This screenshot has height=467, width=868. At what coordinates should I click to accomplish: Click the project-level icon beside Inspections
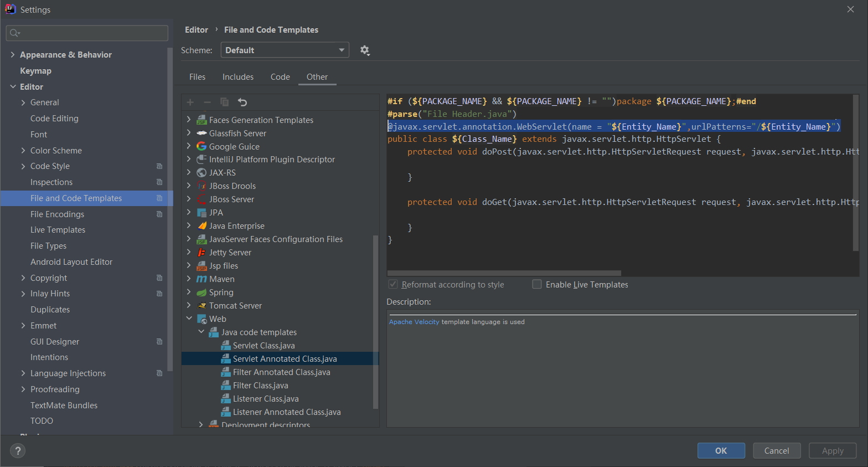(x=159, y=182)
